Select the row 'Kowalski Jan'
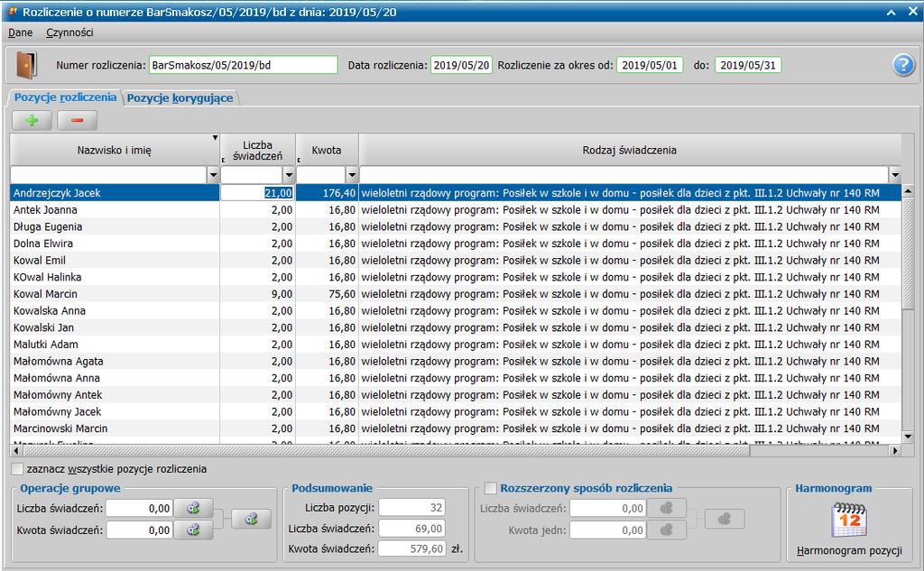 coord(456,327)
